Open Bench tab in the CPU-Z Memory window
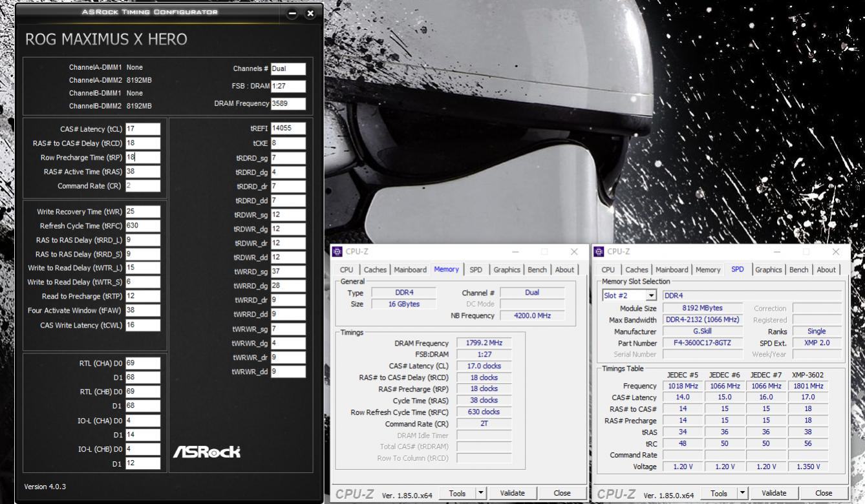Viewport: 865px width, 504px height. coord(537,269)
